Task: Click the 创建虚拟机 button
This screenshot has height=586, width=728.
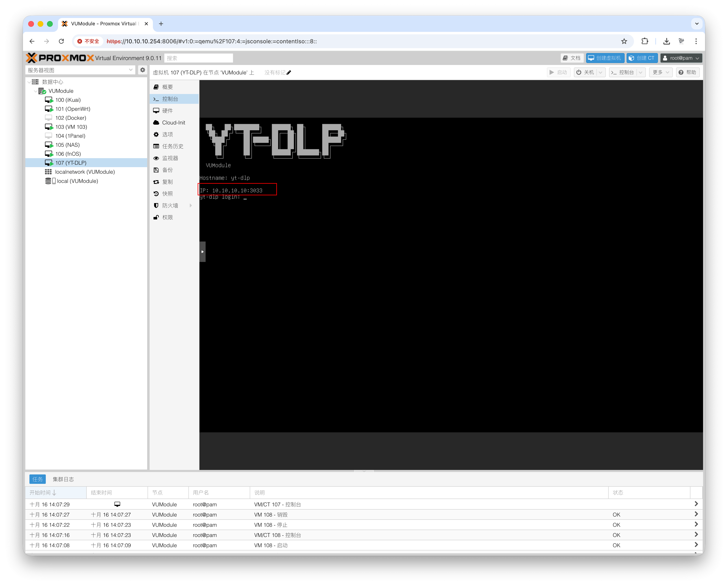Action: 605,58
